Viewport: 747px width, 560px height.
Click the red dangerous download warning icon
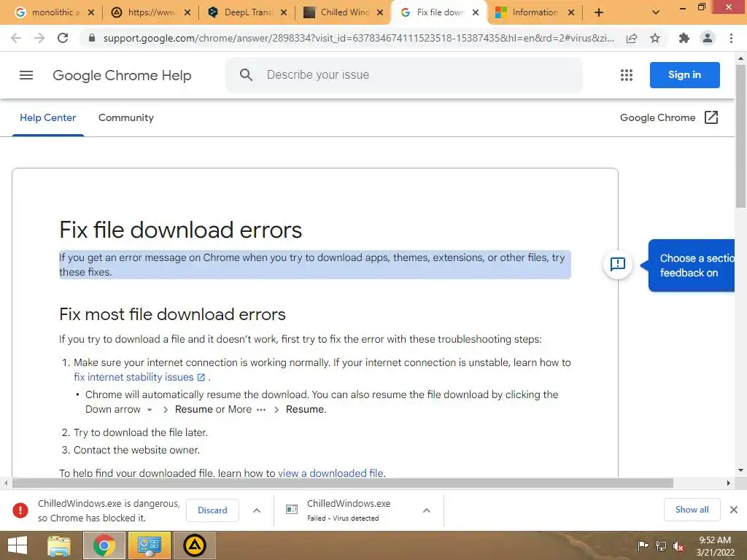point(20,510)
